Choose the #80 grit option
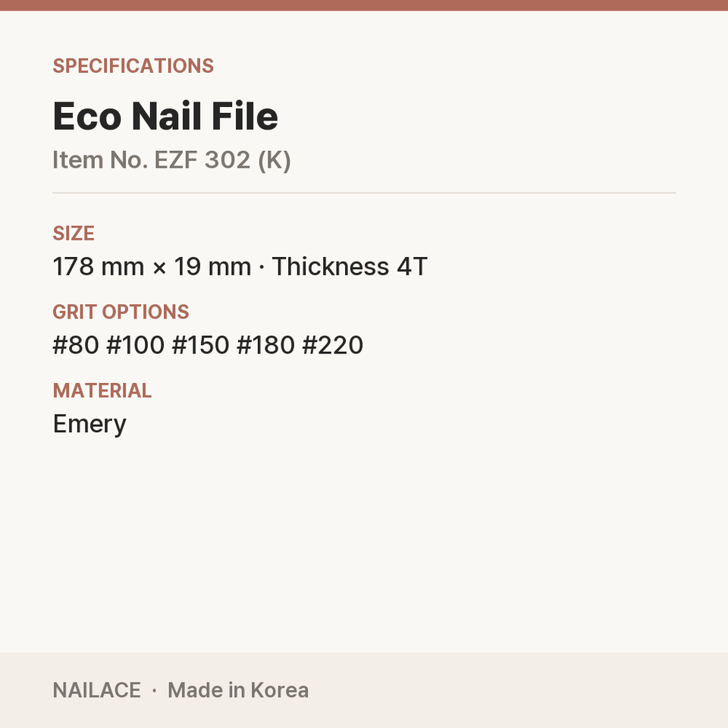The width and height of the screenshot is (728, 728). [76, 345]
